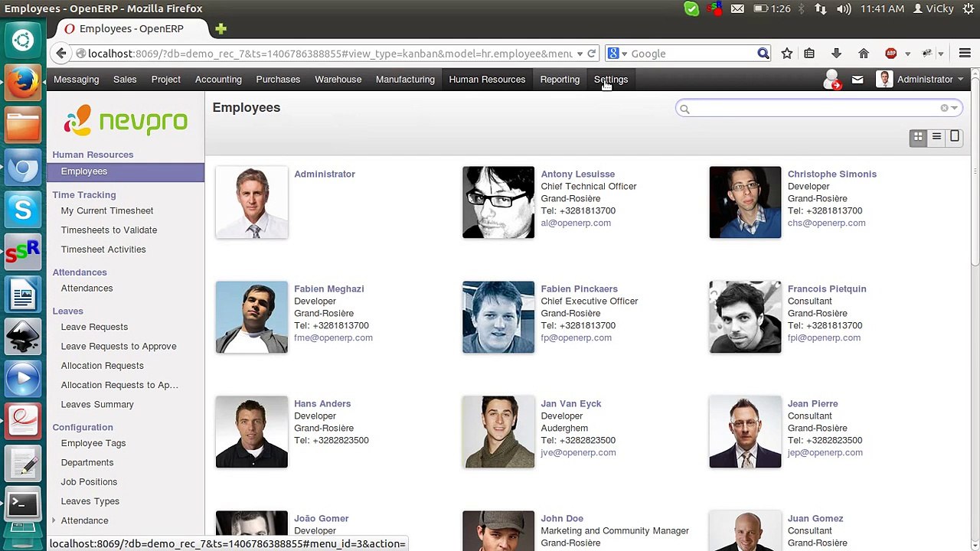The width and height of the screenshot is (980, 551).
Task: Open Fabien Pinckaers photo thumbnail
Action: [498, 317]
